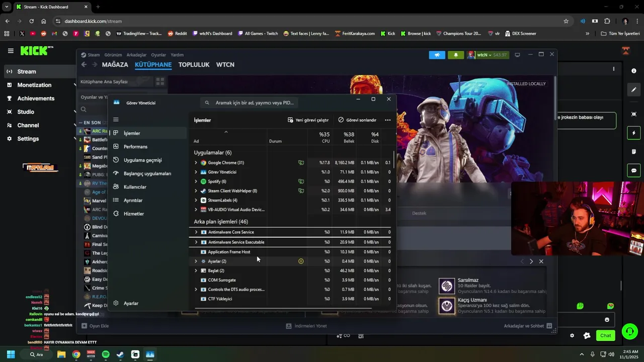The image size is (644, 362).
Task: Open Performans tab in Task Manager
Action: pyautogui.click(x=135, y=147)
